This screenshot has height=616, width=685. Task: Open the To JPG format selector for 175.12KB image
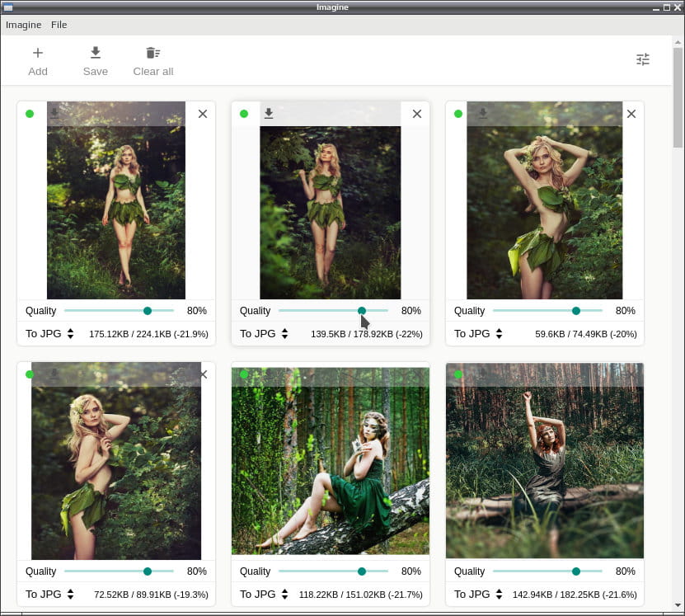tap(49, 334)
